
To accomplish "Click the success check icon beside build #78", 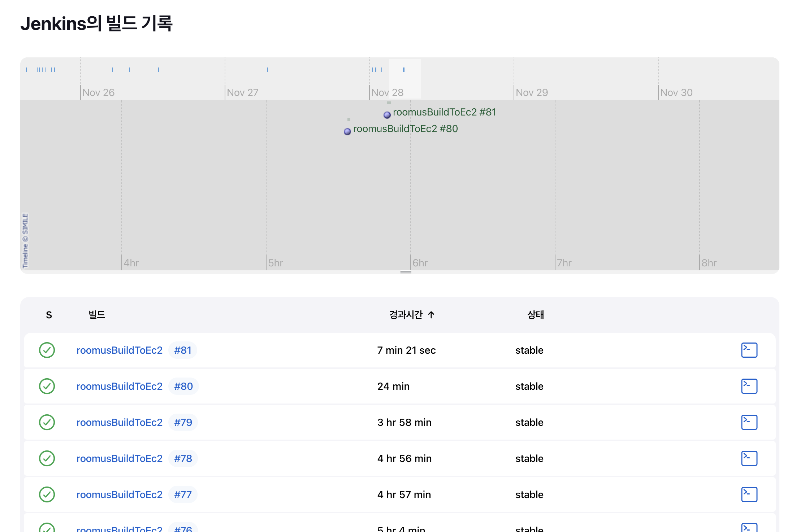I will point(47,458).
